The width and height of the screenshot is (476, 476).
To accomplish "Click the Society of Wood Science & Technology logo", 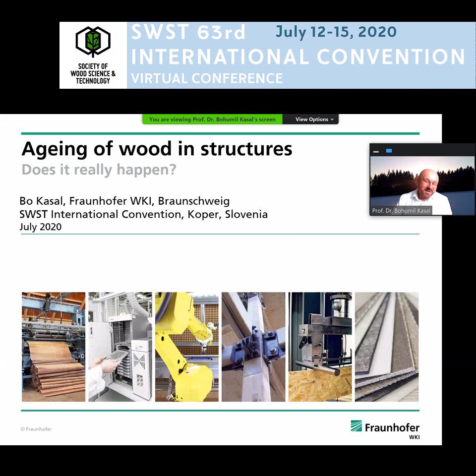I will tap(93, 55).
